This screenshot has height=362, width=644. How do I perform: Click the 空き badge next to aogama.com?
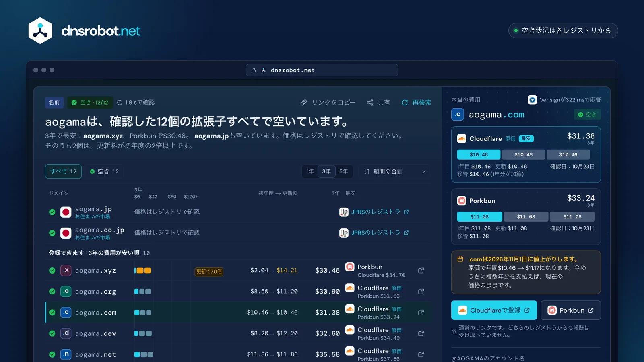point(587,115)
